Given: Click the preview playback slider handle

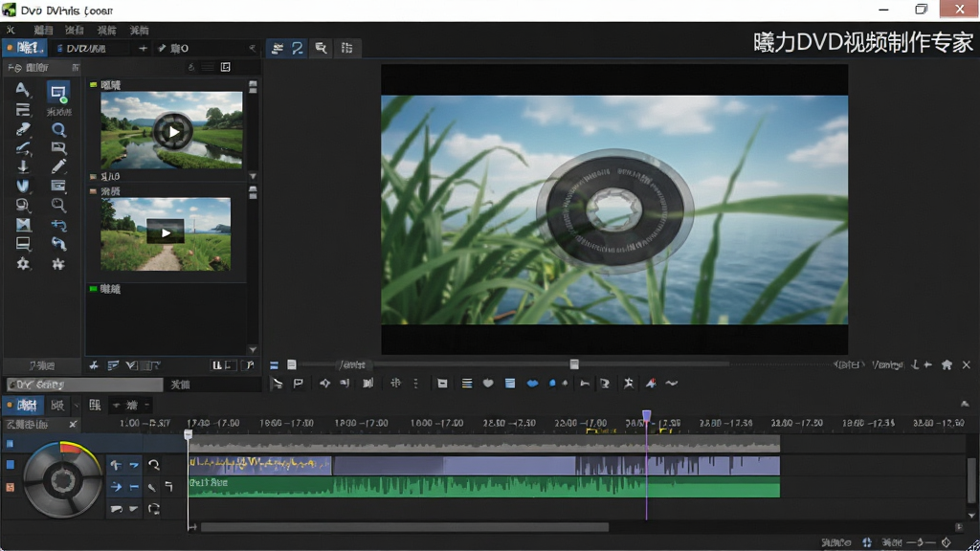Looking at the screenshot, I should (x=574, y=364).
